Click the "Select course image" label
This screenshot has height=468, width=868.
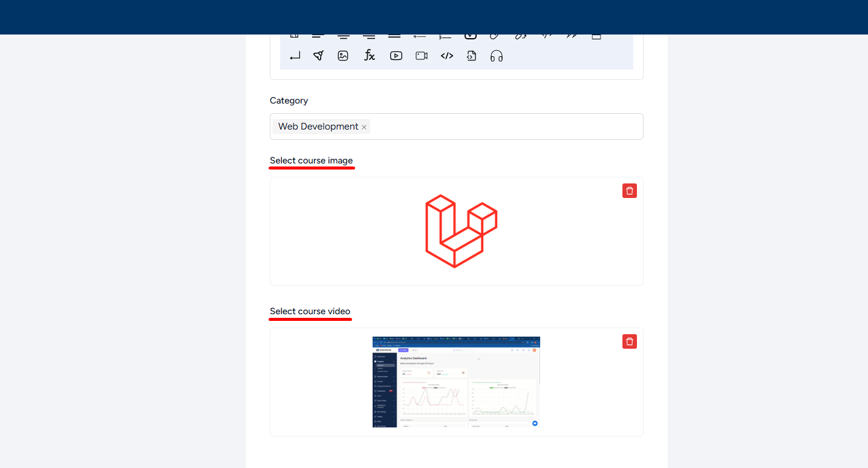click(312, 160)
